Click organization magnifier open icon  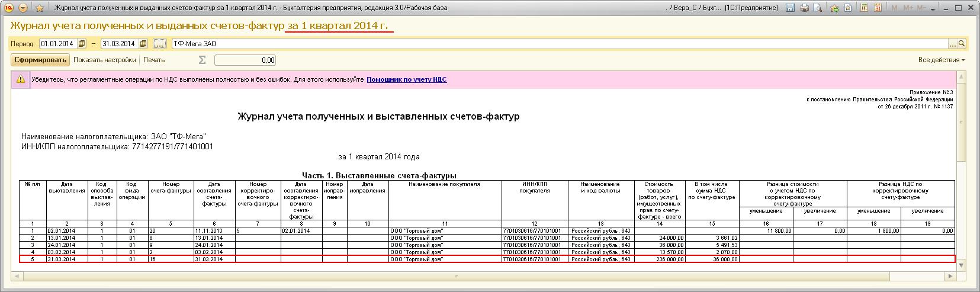tap(962, 44)
